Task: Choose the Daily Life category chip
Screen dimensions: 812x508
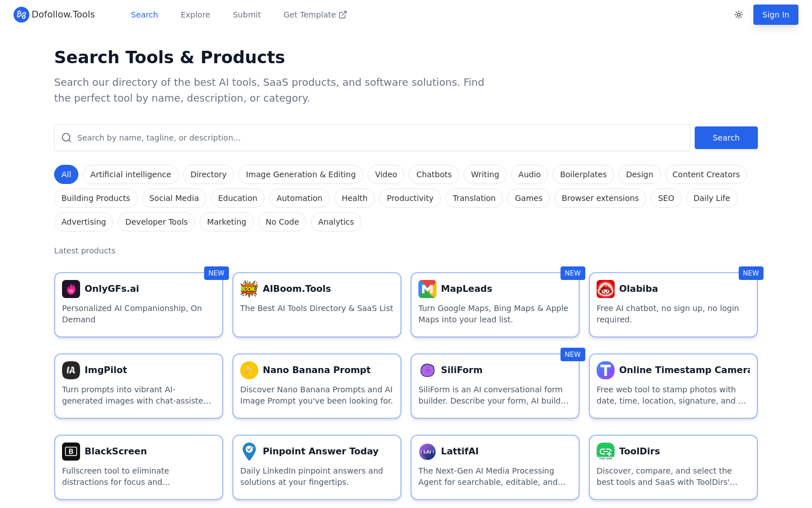Action: pyautogui.click(x=712, y=198)
